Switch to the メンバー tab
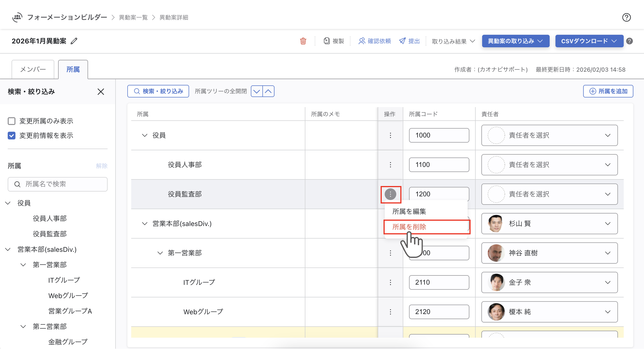The height and width of the screenshot is (351, 644). click(x=33, y=69)
